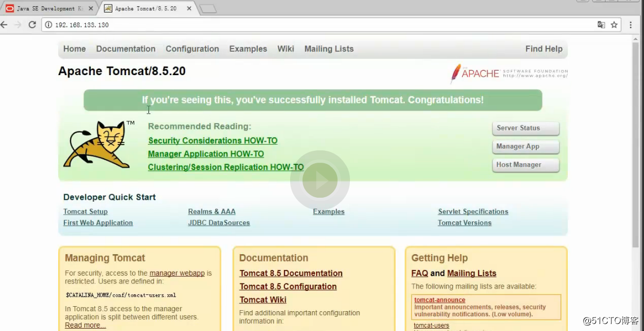Open the First Web Application link
Viewport: 644px width, 331px height.
[x=98, y=223]
